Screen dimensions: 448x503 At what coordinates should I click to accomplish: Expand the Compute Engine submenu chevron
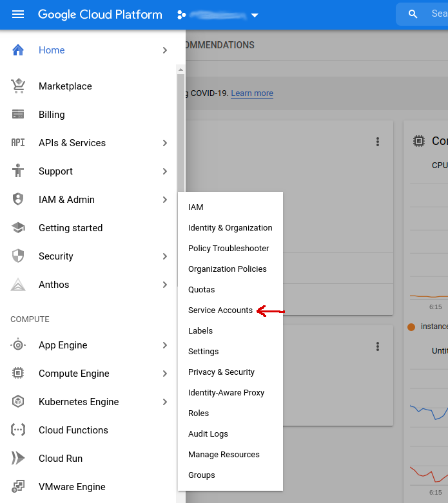point(165,374)
